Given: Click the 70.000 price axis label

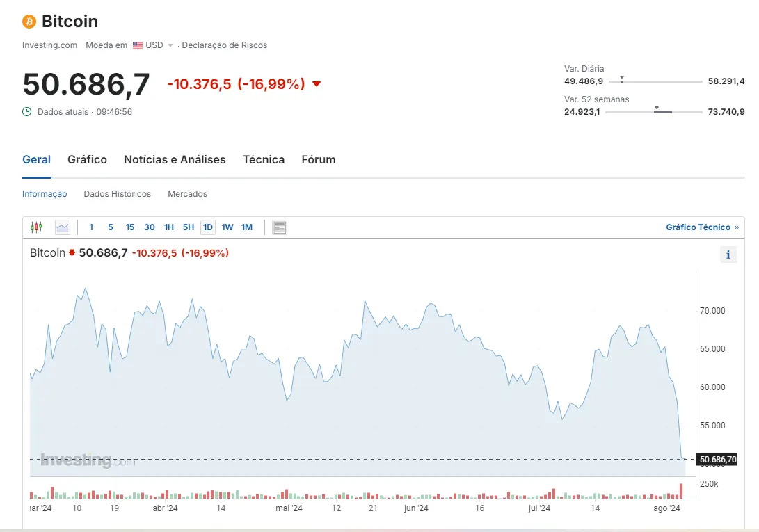Looking at the screenshot, I should tap(712, 311).
